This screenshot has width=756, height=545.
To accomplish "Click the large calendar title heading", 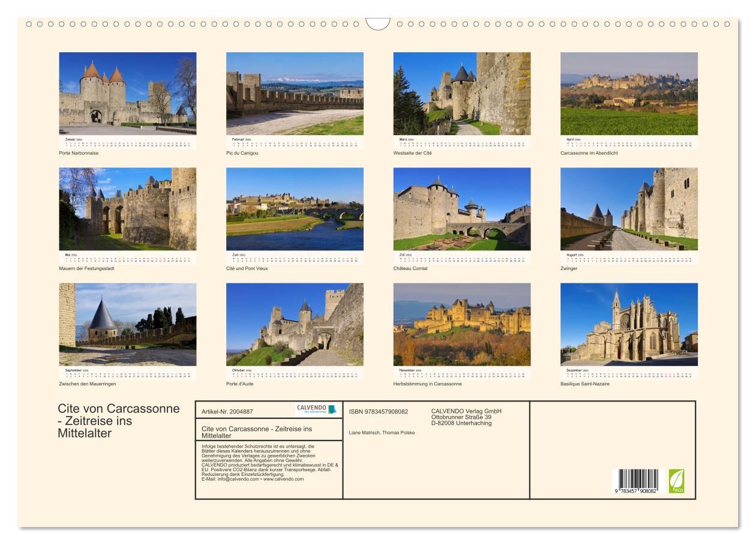I will tap(119, 421).
